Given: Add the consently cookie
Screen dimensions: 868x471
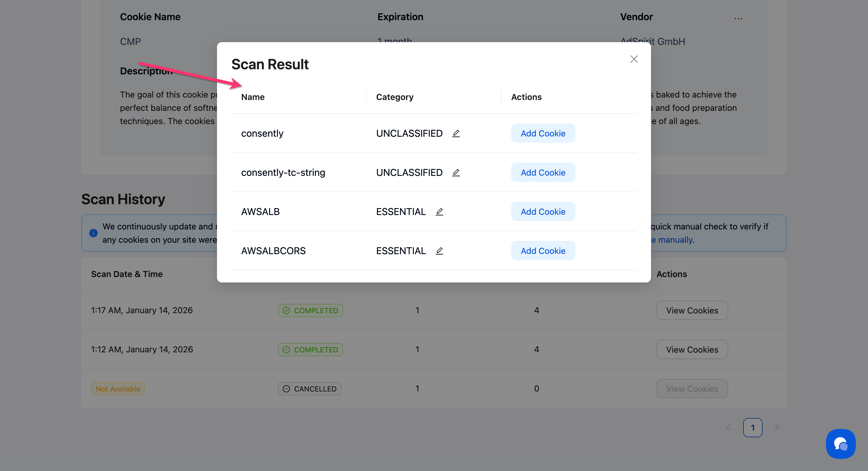Looking at the screenshot, I should 543,133.
